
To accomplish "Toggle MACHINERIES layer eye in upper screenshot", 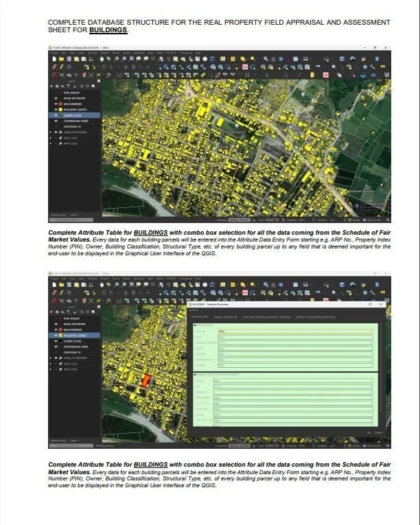I will (56, 104).
